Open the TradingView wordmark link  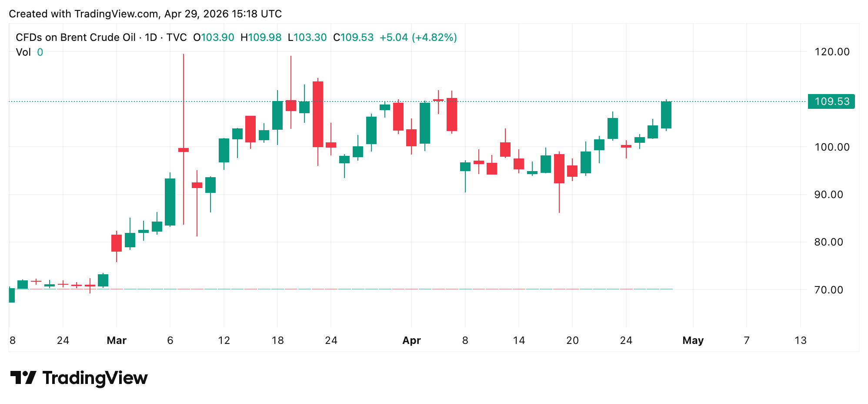pyautogui.click(x=95, y=378)
